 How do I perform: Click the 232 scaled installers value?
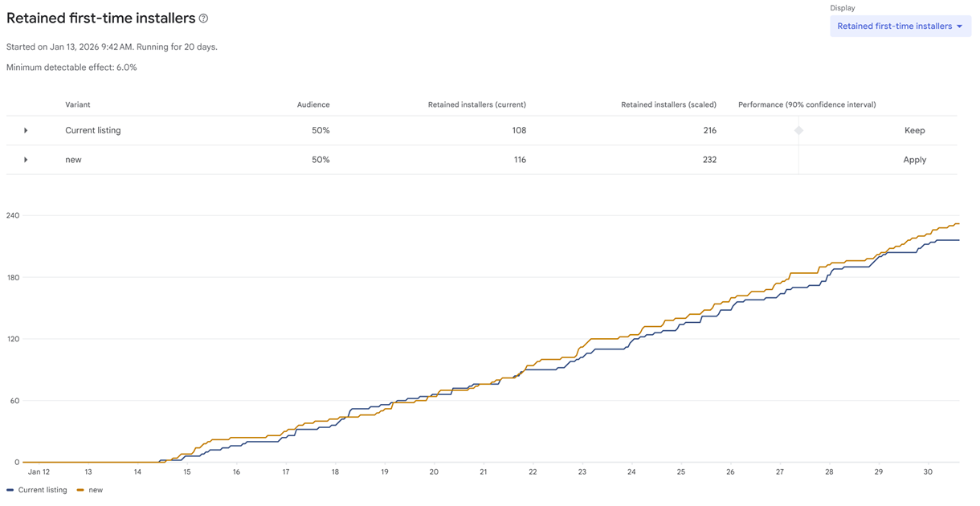coord(709,160)
